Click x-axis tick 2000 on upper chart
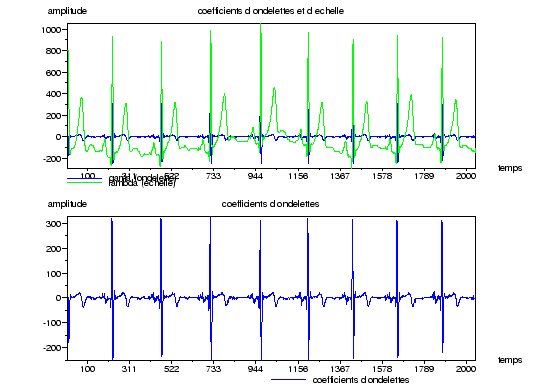544x385 pixels. [x=466, y=177]
